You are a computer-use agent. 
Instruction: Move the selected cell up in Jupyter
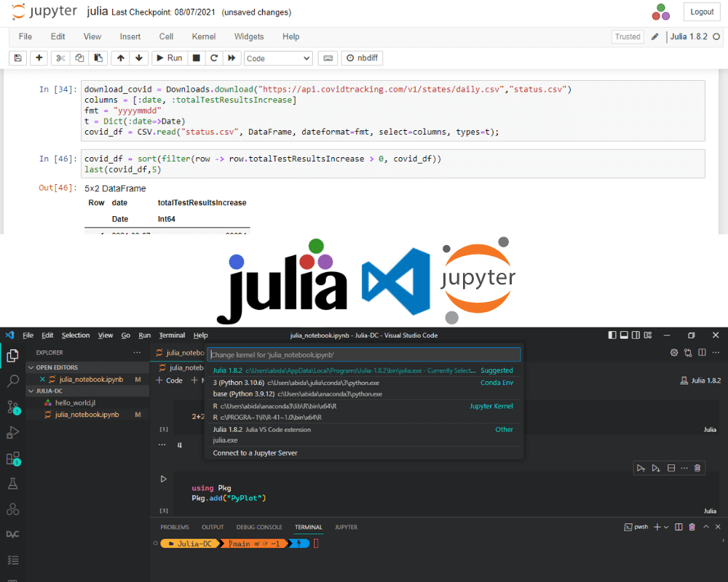[x=121, y=58]
